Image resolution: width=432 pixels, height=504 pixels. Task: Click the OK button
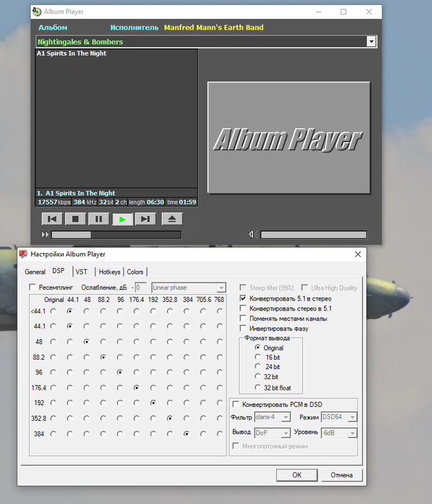click(x=297, y=475)
